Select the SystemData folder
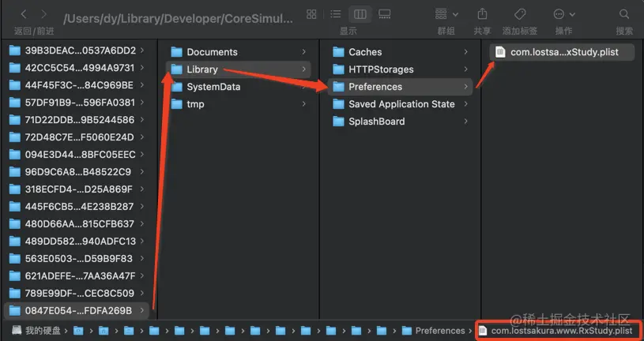644x341 pixels. 213,87
